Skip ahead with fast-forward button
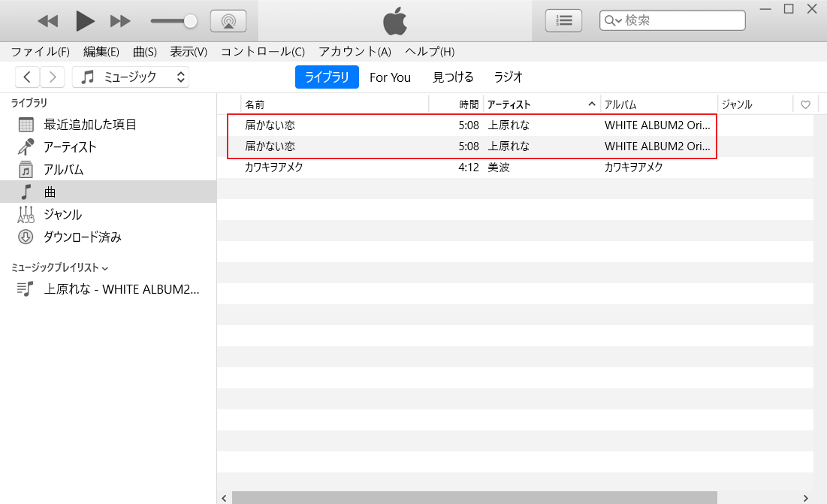This screenshot has width=827, height=504. [x=120, y=21]
